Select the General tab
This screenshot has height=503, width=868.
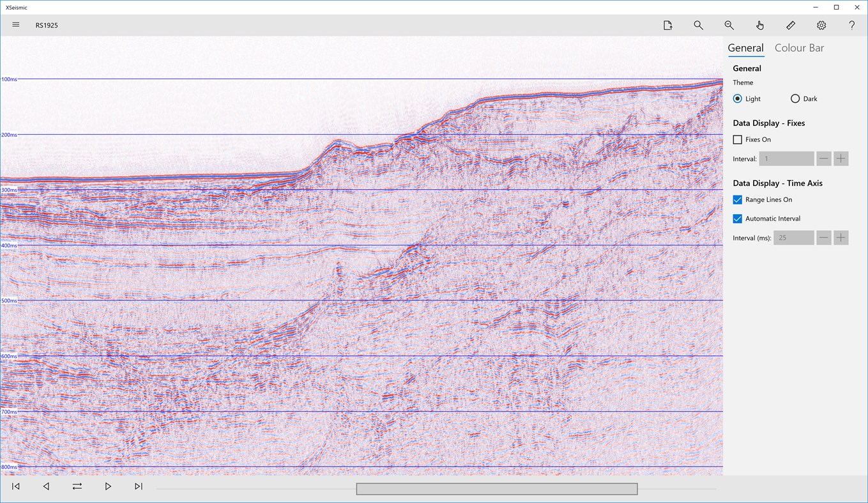pyautogui.click(x=745, y=47)
